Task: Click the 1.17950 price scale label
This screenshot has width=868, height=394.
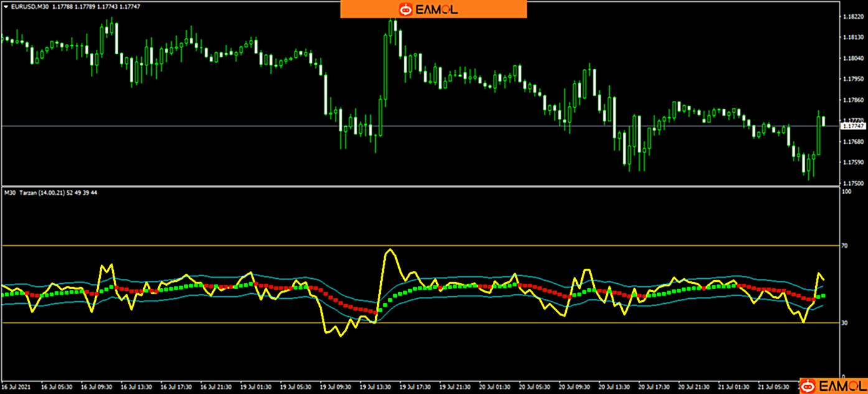Action: [851, 79]
